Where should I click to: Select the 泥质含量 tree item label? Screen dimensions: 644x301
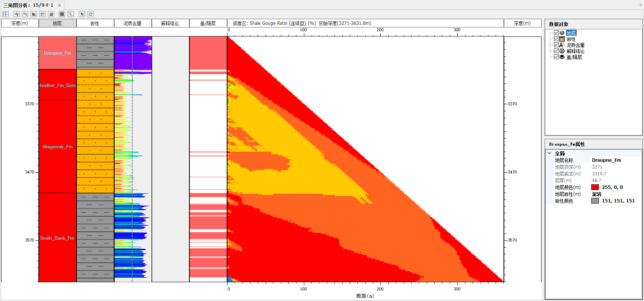pos(575,45)
